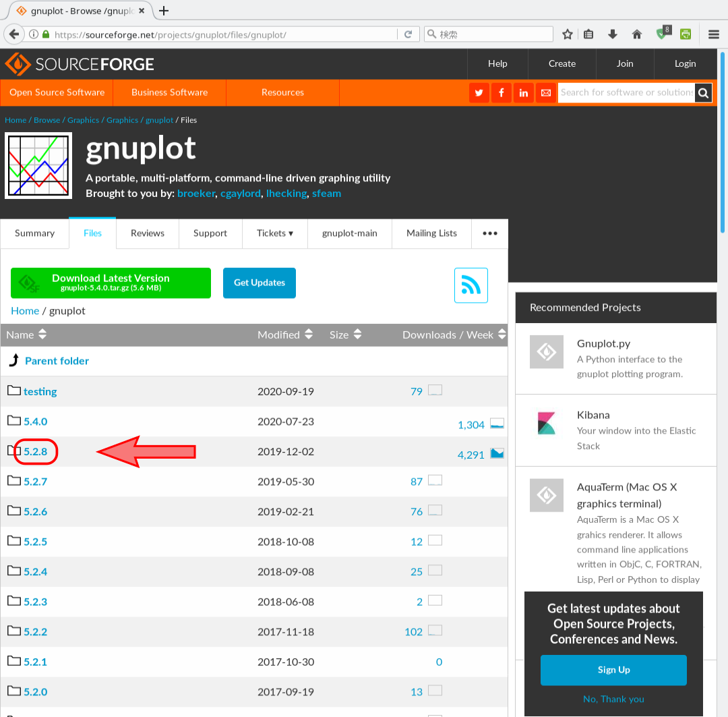Image resolution: width=728 pixels, height=717 pixels.
Task: Dismiss with No, Thank you link
Action: coord(614,699)
